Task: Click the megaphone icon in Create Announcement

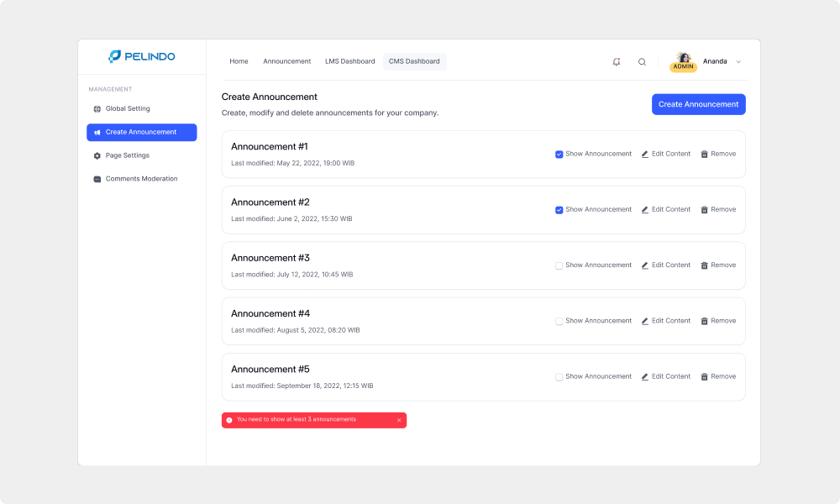Action: pos(97,132)
